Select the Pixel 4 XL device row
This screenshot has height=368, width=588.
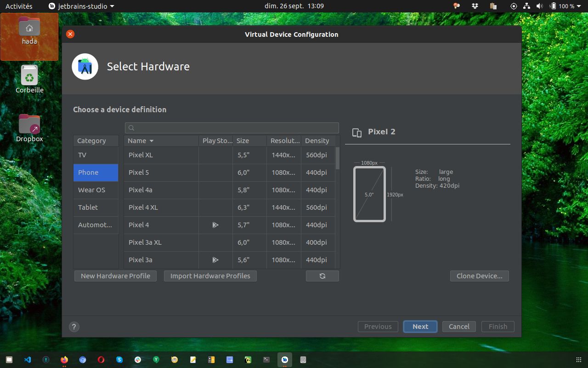click(230, 207)
